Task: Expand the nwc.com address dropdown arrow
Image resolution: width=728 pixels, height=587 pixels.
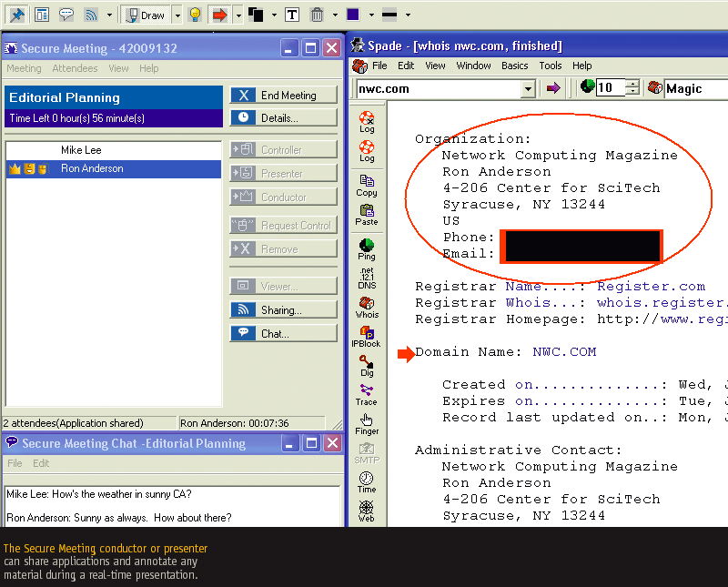Action: (x=528, y=88)
